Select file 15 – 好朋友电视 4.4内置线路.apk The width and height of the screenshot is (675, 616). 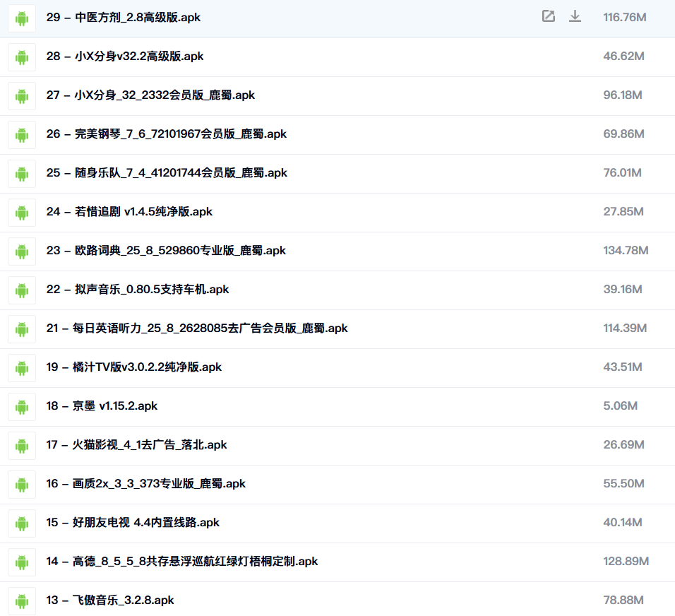[x=133, y=522]
